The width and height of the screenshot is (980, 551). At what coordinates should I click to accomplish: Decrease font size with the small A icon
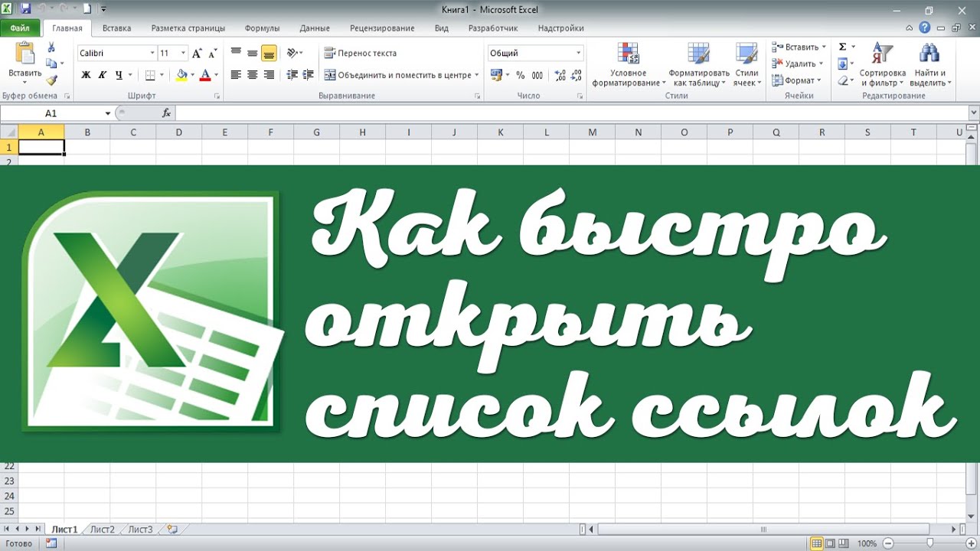[211, 54]
